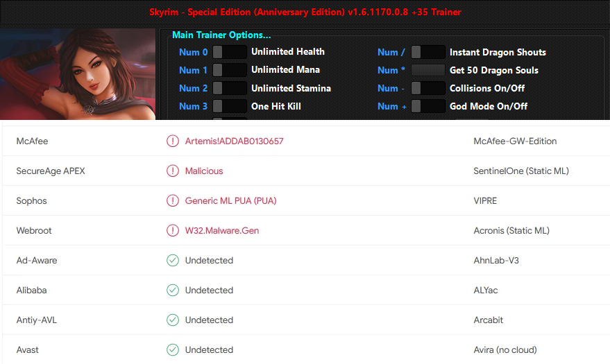This screenshot has width=610, height=364.
Task: Click the Antiy-AVL Undetected status text
Action: [209, 320]
